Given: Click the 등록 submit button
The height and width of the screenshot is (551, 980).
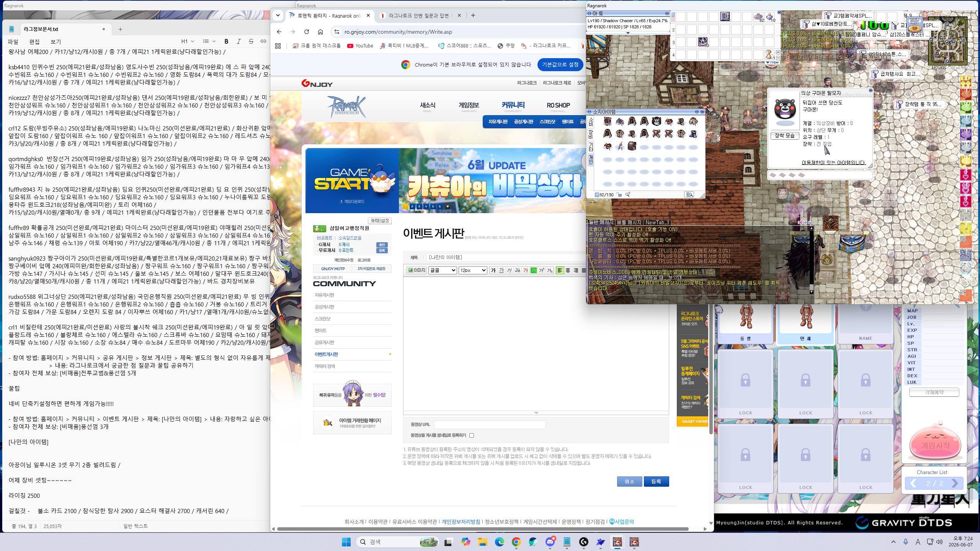Looking at the screenshot, I should click(x=656, y=481).
